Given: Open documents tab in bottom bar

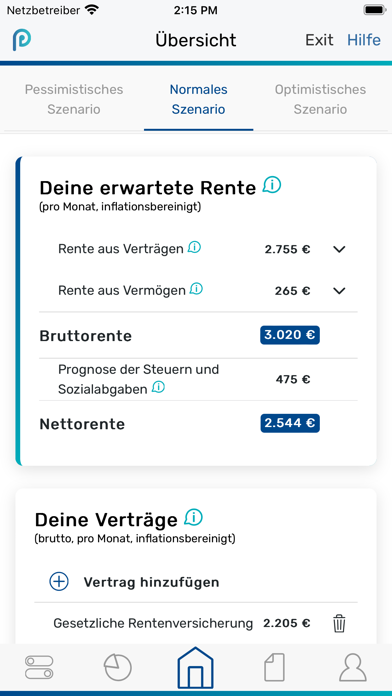Looking at the screenshot, I should tap(274, 667).
